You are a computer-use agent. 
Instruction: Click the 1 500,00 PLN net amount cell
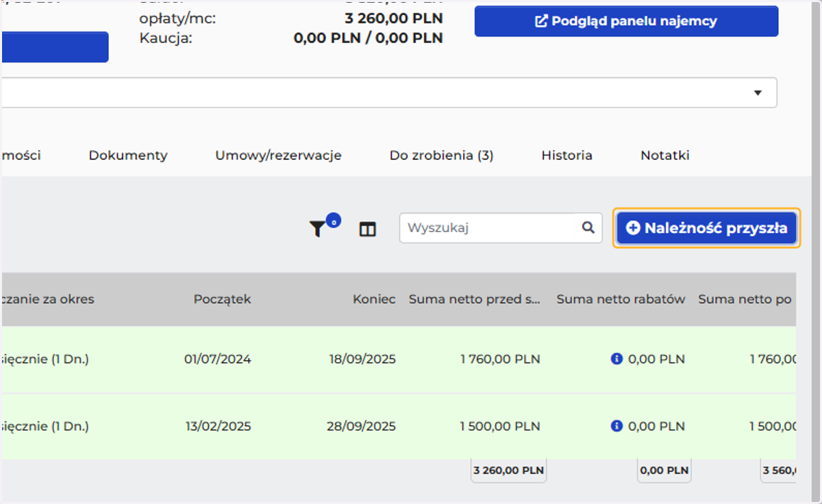500,426
